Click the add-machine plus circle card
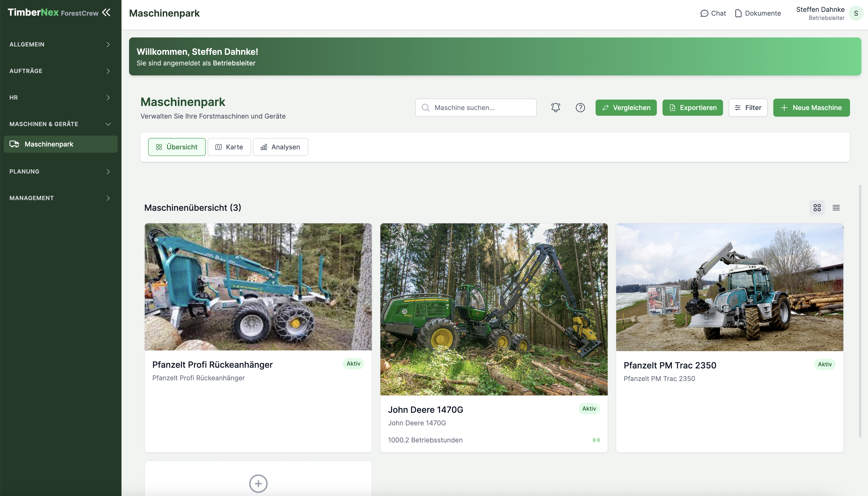 tap(258, 483)
